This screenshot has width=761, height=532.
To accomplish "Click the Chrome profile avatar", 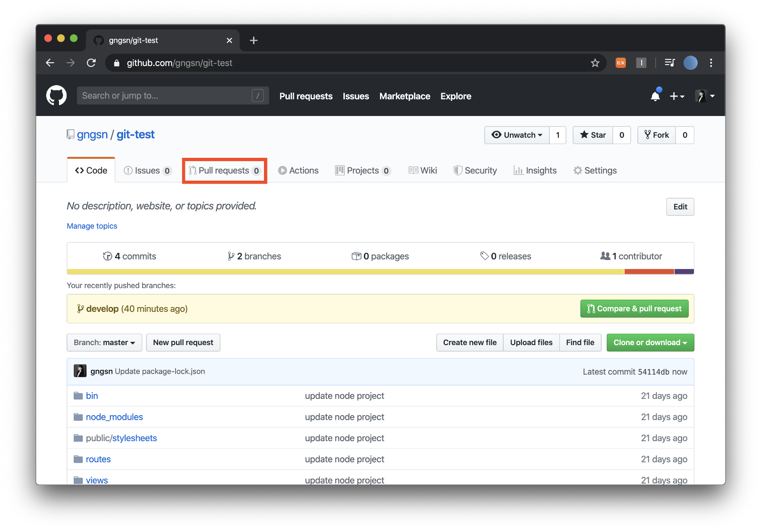I will 691,63.
